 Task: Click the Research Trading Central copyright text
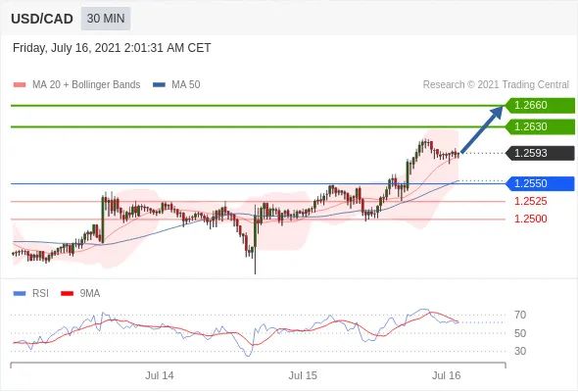pyautogui.click(x=496, y=85)
